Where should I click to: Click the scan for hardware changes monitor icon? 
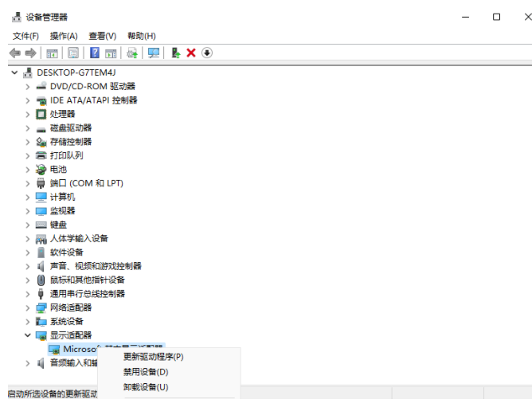pyautogui.click(x=154, y=53)
